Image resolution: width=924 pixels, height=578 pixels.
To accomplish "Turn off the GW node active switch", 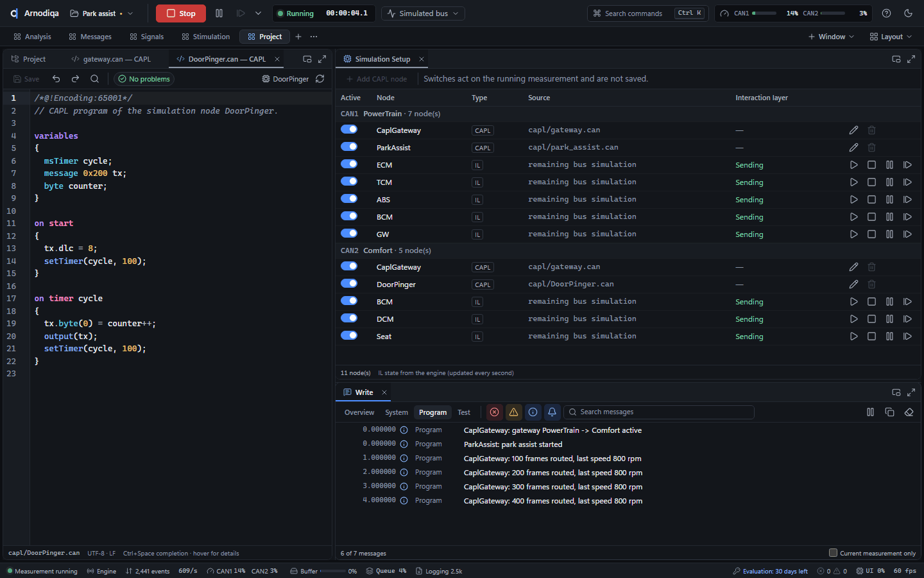I will [x=349, y=234].
